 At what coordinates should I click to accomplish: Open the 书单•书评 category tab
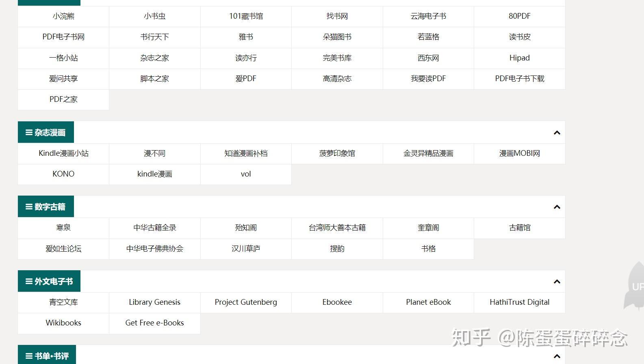point(47,356)
